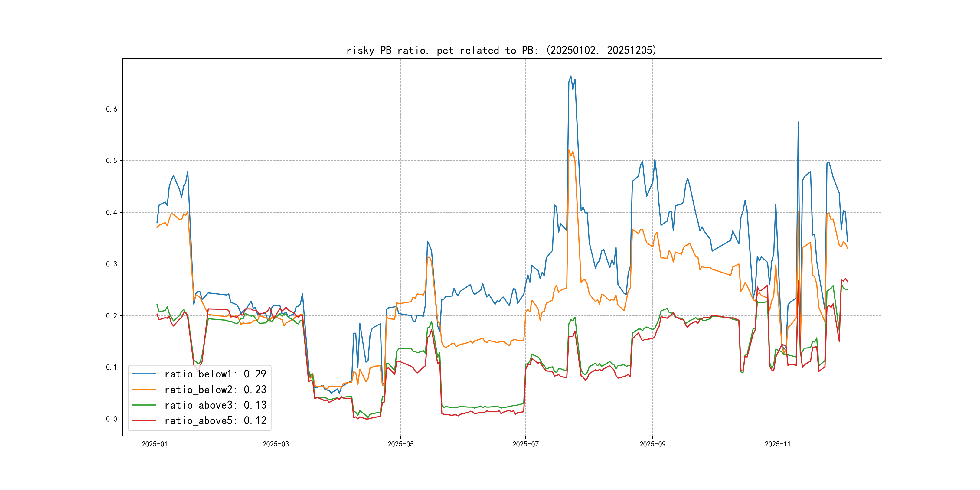
Task: Click the ratio_below1: 0.29 legend label
Action: tap(215, 374)
